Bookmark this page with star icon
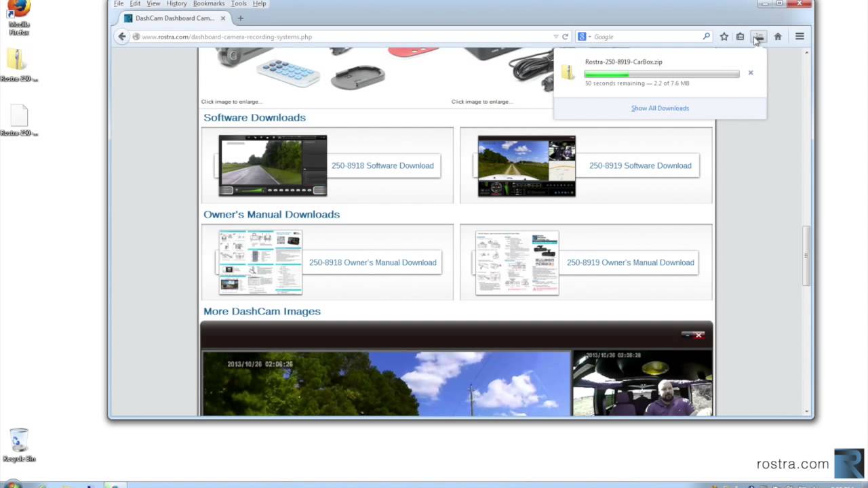The height and width of the screenshot is (488, 868). [724, 37]
